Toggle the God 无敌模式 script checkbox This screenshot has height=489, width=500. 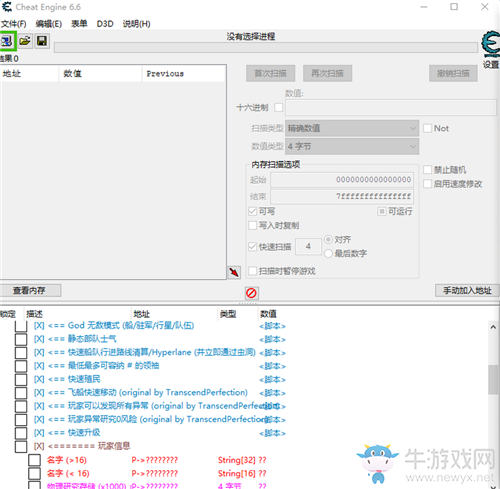pyautogui.click(x=21, y=326)
